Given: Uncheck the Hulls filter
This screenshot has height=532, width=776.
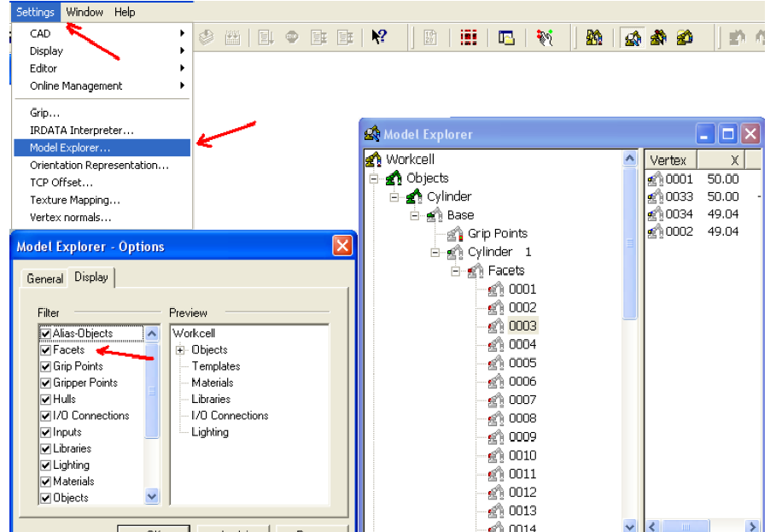Looking at the screenshot, I should 45,400.
